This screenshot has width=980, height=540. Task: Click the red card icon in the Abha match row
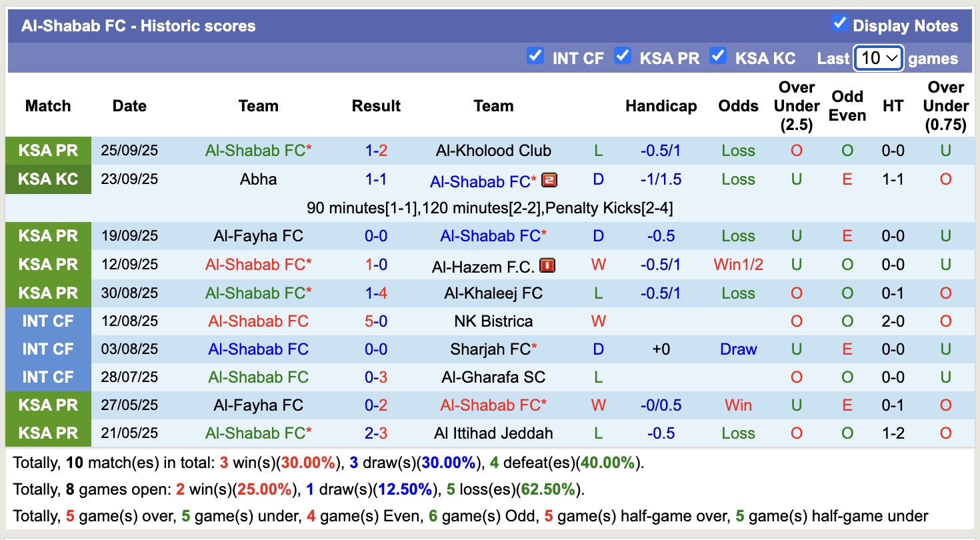(549, 180)
